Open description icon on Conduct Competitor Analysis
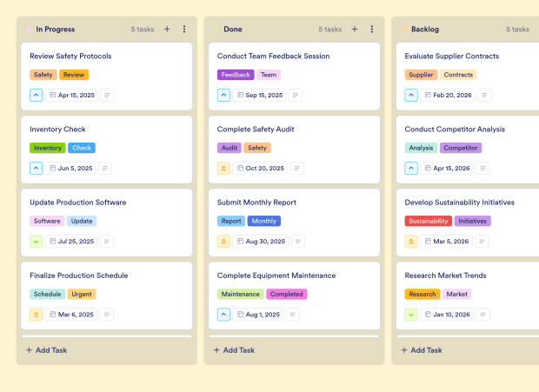This screenshot has width=539, height=392. coord(483,169)
